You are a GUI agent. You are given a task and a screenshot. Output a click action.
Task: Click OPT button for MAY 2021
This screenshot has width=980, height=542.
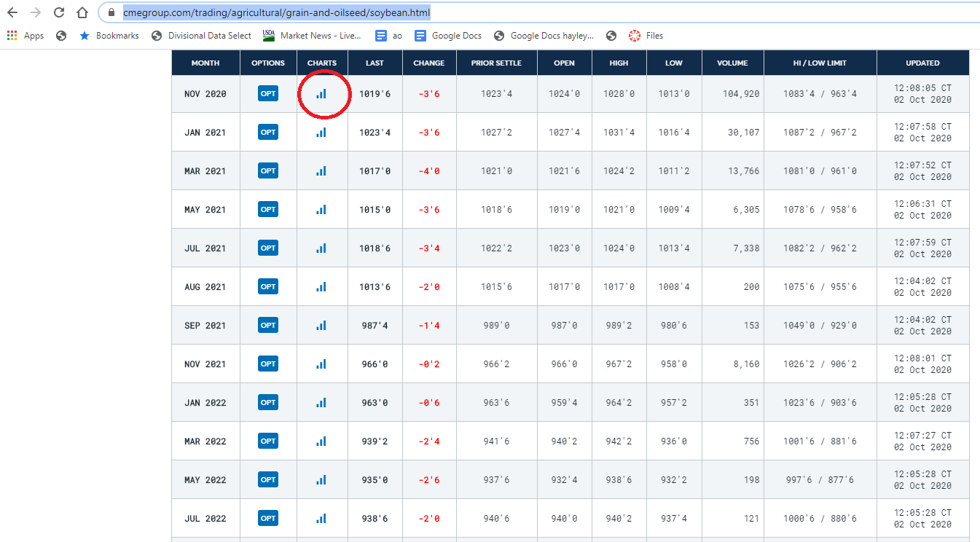click(x=268, y=209)
